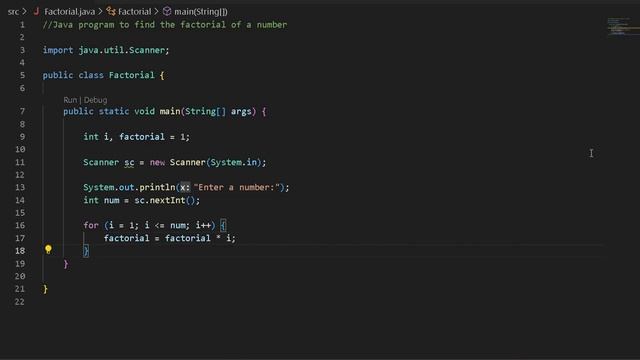
Task: Click the Factorial class symbol icon in breadcrumb
Action: (111, 11)
